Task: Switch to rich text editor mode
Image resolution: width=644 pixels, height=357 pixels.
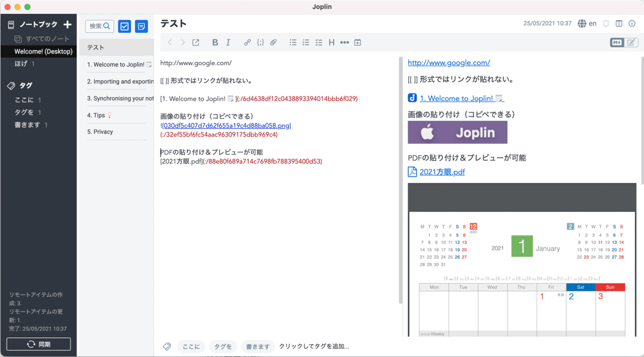Action: pos(631,42)
